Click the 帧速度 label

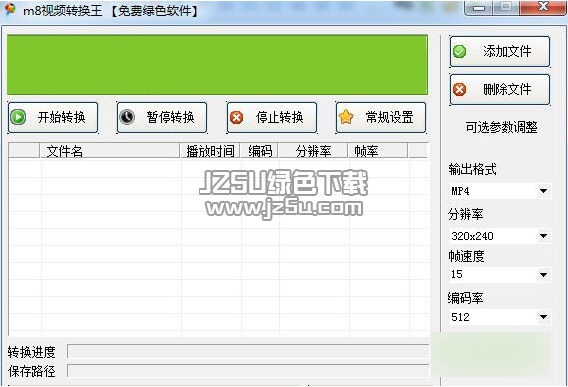466,256
